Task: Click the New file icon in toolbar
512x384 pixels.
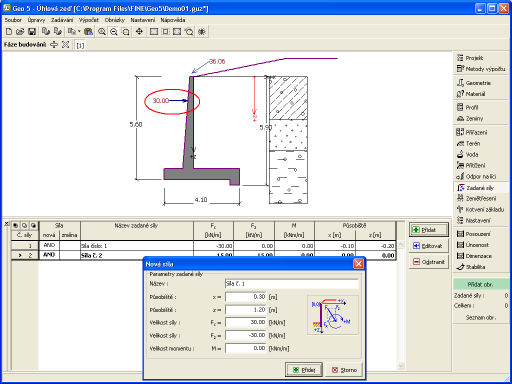Action: click(9, 32)
